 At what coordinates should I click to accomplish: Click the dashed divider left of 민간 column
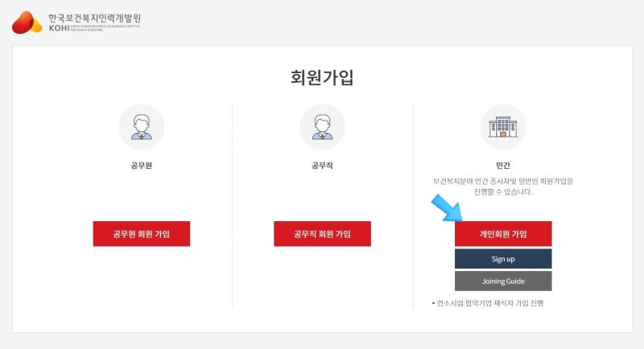(413, 206)
